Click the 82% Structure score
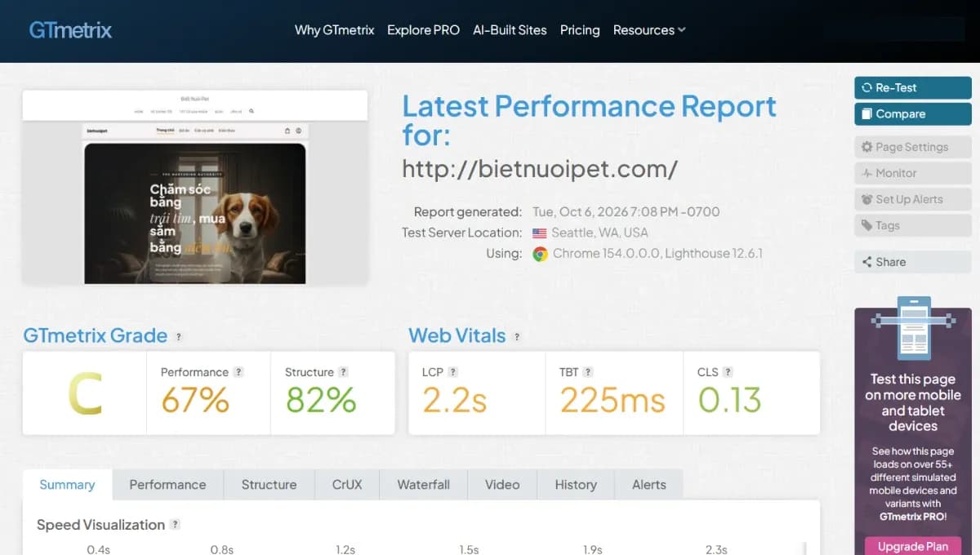 (x=321, y=400)
